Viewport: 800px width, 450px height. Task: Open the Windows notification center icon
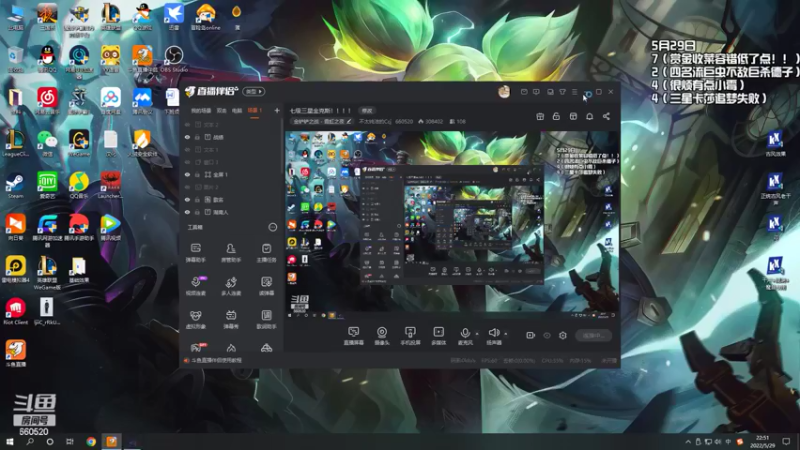786,441
